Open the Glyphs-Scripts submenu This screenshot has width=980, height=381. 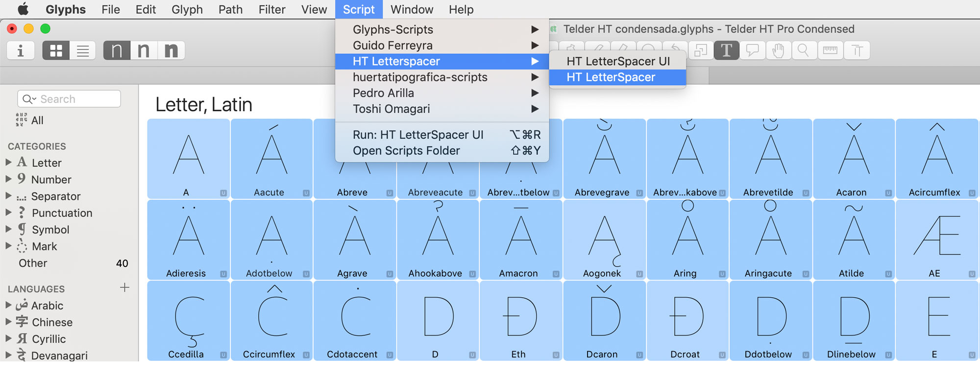tap(442, 29)
